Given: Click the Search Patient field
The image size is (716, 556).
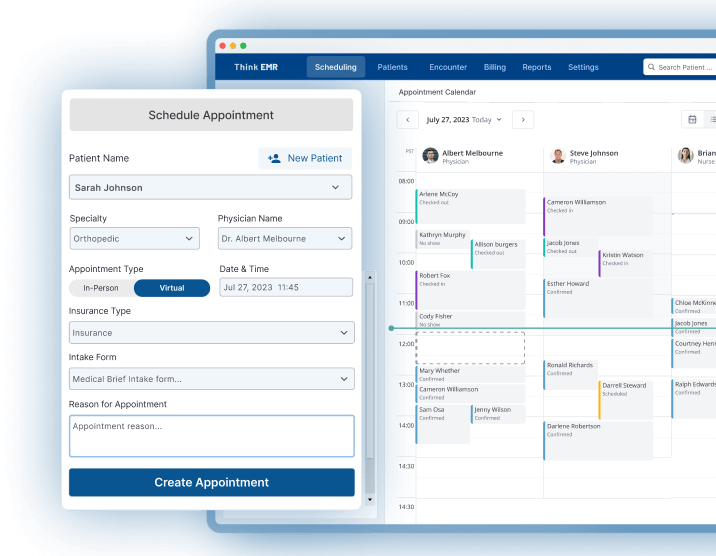Looking at the screenshot, I should coord(680,67).
